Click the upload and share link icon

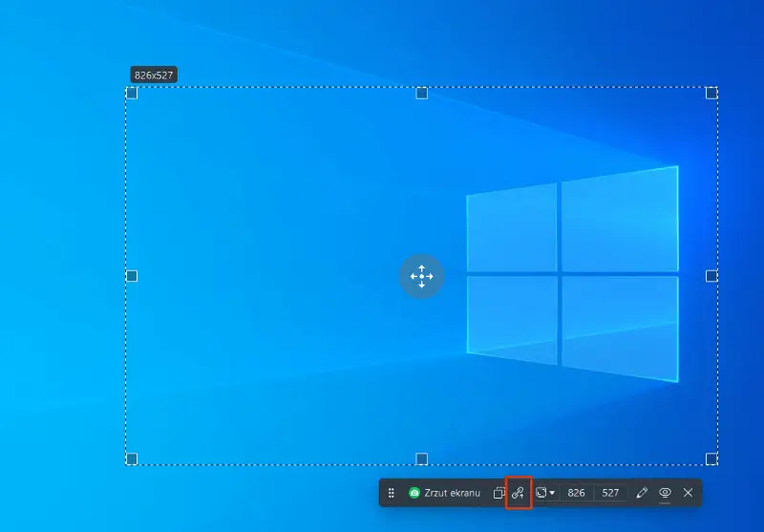[518, 493]
